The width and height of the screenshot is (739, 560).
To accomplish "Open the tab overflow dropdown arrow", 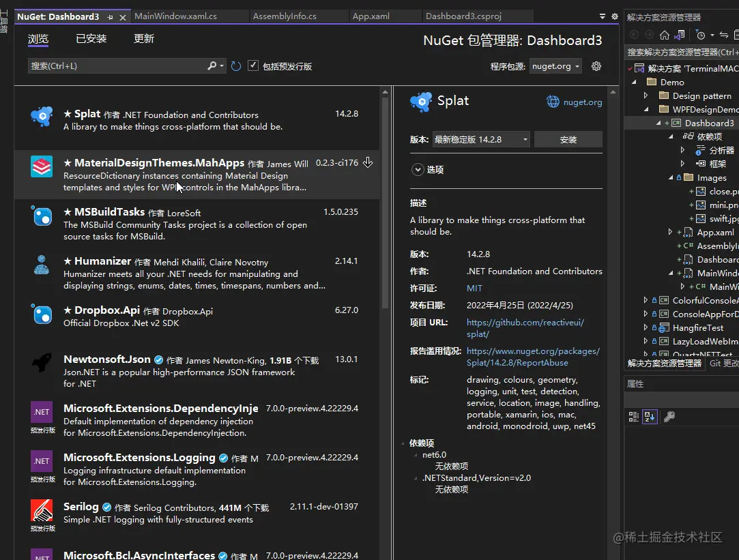I will pos(603,16).
